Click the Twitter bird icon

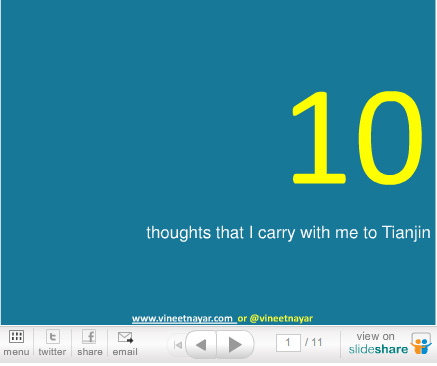point(53,337)
